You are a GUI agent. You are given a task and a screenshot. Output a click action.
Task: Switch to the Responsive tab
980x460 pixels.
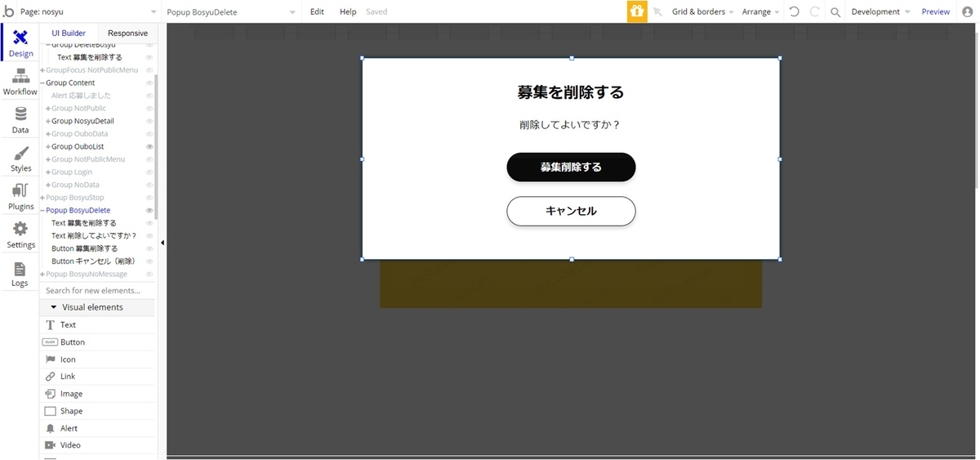click(x=128, y=33)
